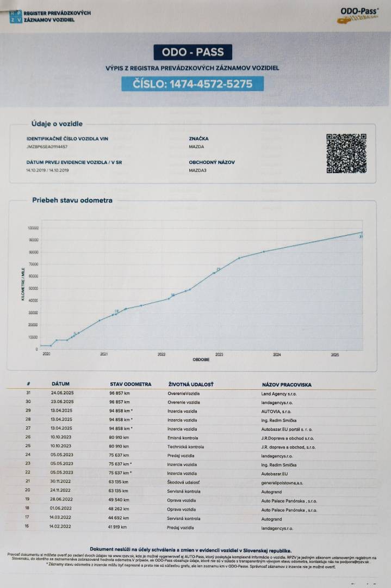Click AUTOVIA, s.r.o. in row 29
The image size is (391, 588).
276,412
